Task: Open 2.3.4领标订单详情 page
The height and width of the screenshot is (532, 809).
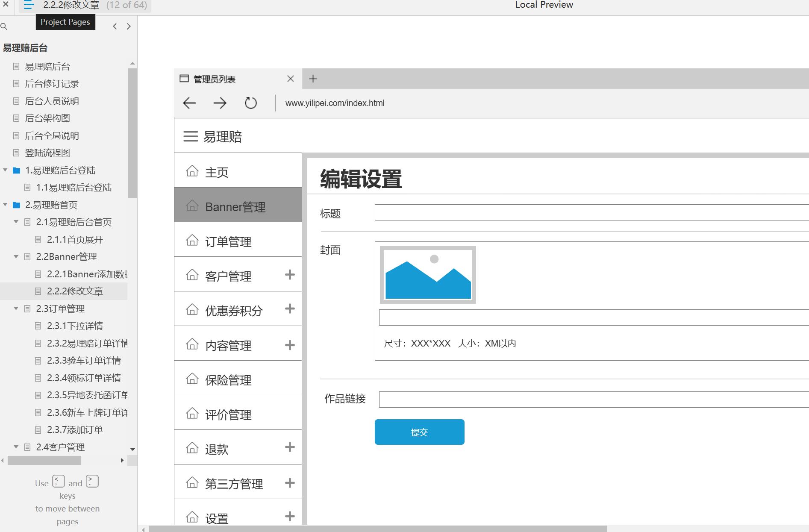Action: [x=84, y=378]
